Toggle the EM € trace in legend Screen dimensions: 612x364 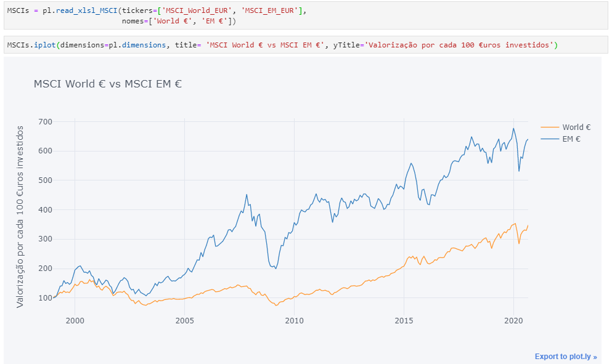(571, 139)
